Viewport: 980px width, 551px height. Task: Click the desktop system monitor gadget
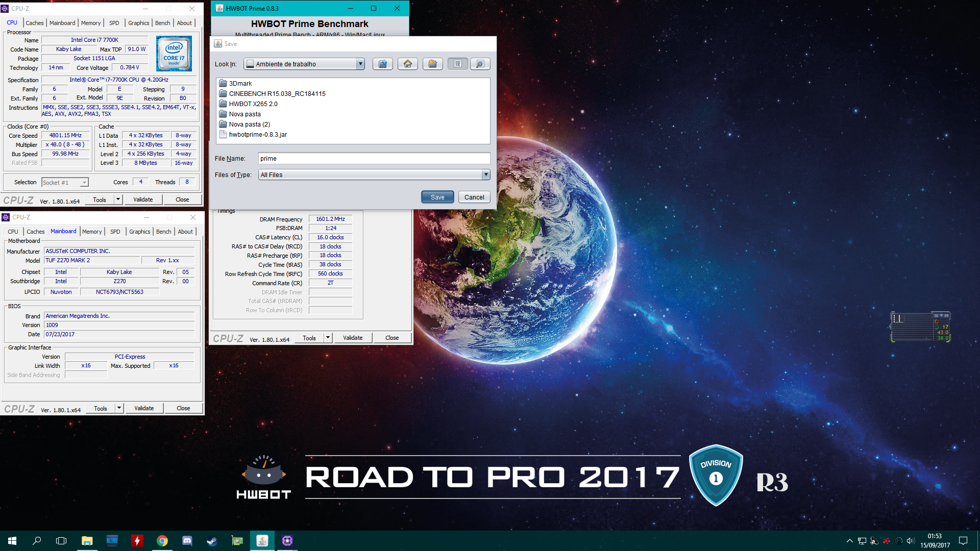[920, 327]
